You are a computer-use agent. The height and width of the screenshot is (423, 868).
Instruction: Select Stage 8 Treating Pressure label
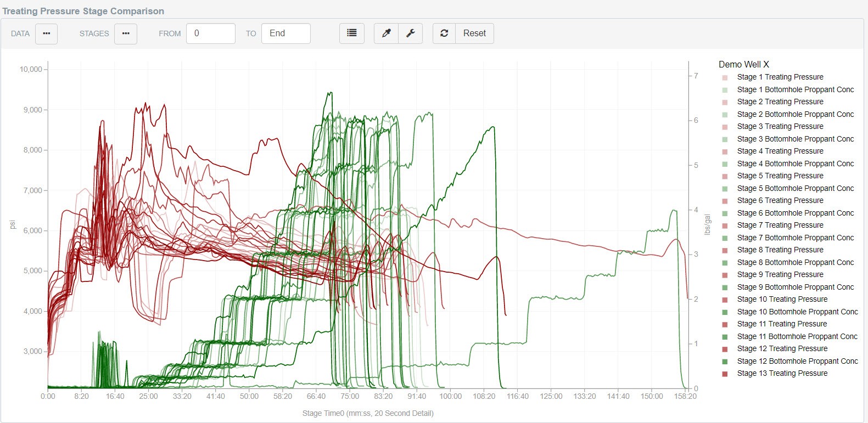pyautogui.click(x=780, y=250)
